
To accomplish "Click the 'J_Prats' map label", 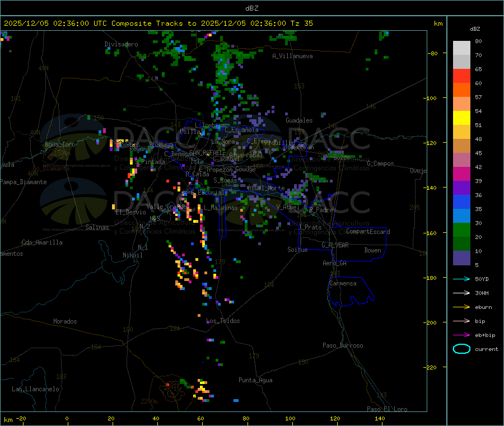I will point(310,227).
